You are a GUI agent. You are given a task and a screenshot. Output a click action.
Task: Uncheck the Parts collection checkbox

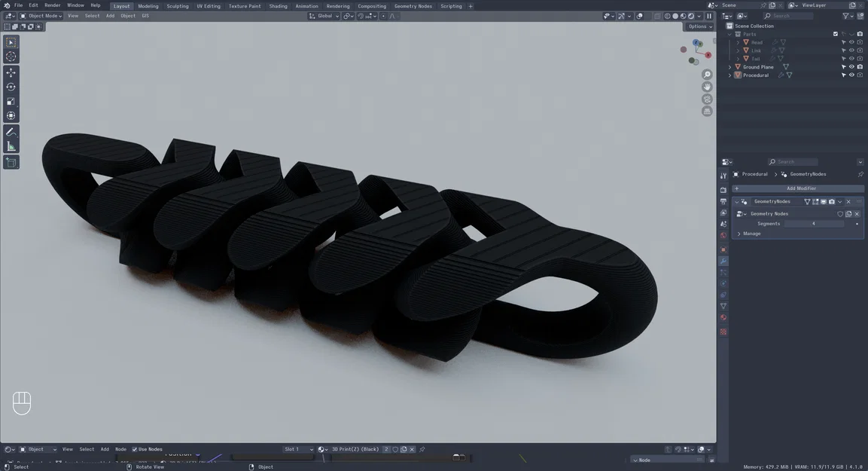tap(835, 33)
